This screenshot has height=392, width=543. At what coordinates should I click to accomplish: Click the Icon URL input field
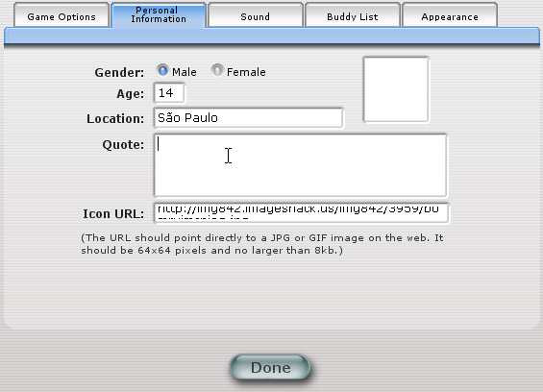pos(301,213)
